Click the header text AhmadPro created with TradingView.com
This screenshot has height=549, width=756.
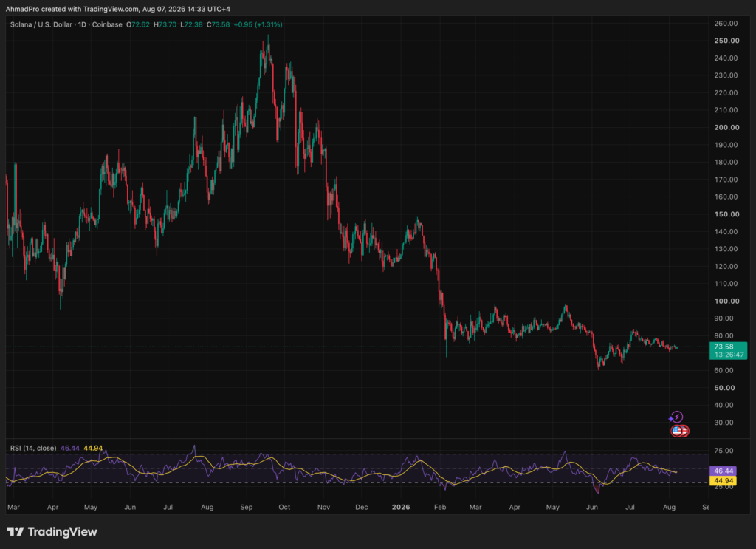point(72,9)
